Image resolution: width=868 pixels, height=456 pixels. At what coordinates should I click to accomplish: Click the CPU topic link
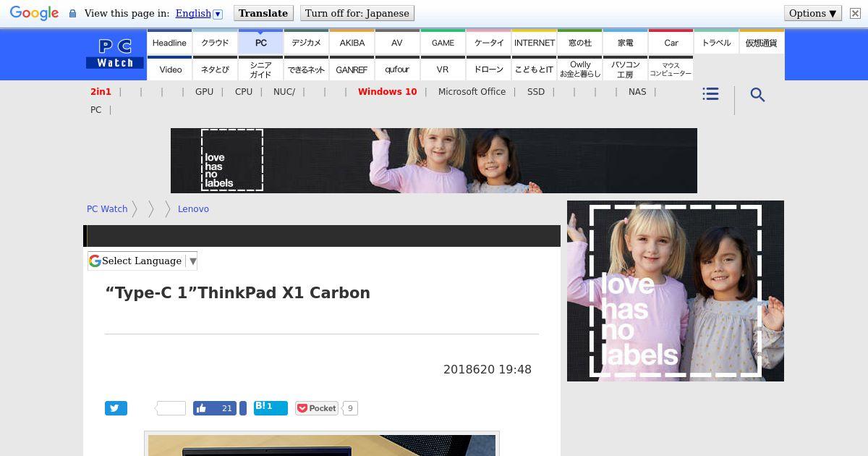pos(244,91)
